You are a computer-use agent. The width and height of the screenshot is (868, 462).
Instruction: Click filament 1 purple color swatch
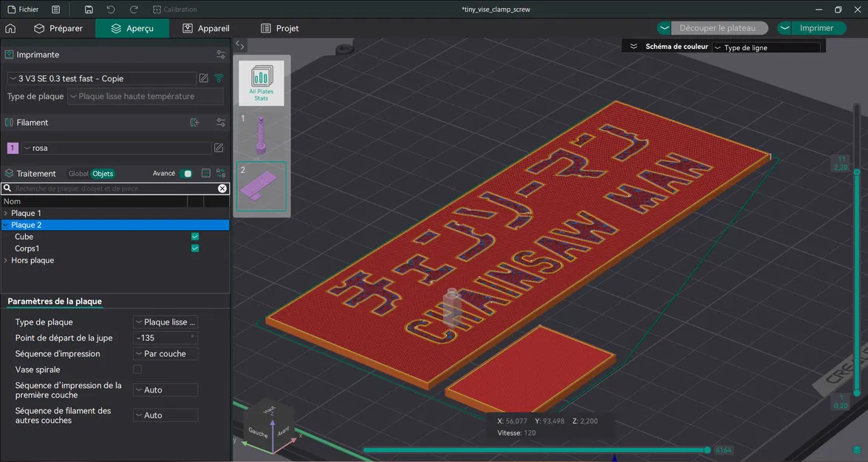coord(12,148)
